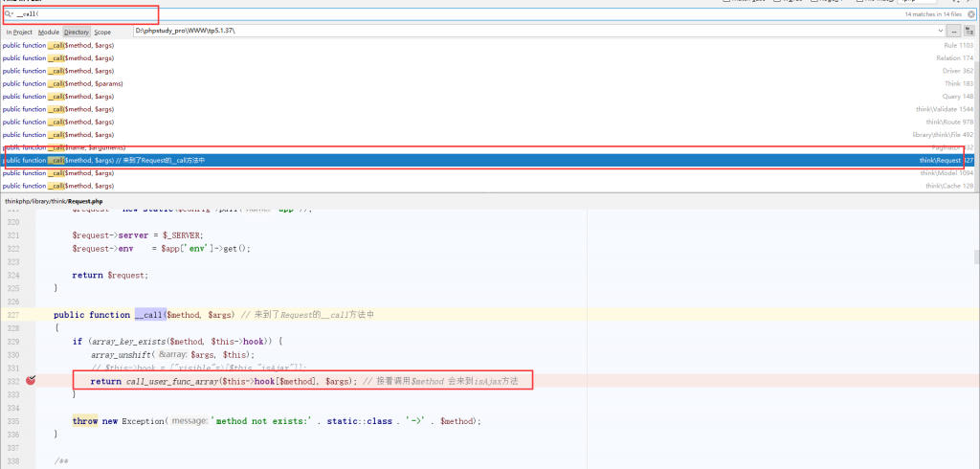Switch to the In Project scope tab
This screenshot has height=469, width=980.
[19, 32]
